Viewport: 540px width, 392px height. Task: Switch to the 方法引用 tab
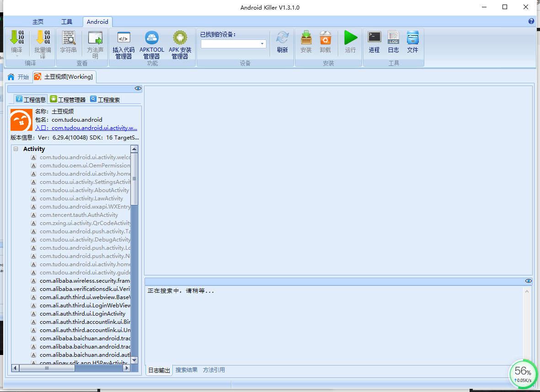(214, 370)
